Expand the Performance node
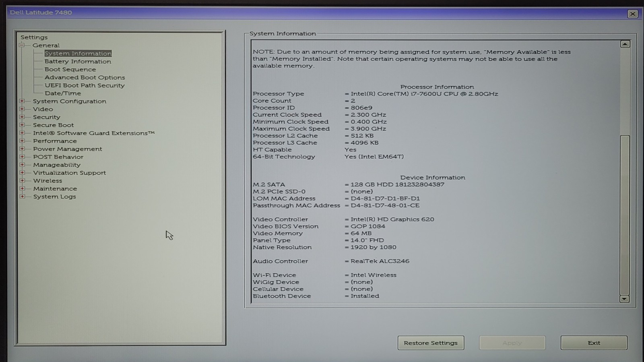 [x=22, y=141]
